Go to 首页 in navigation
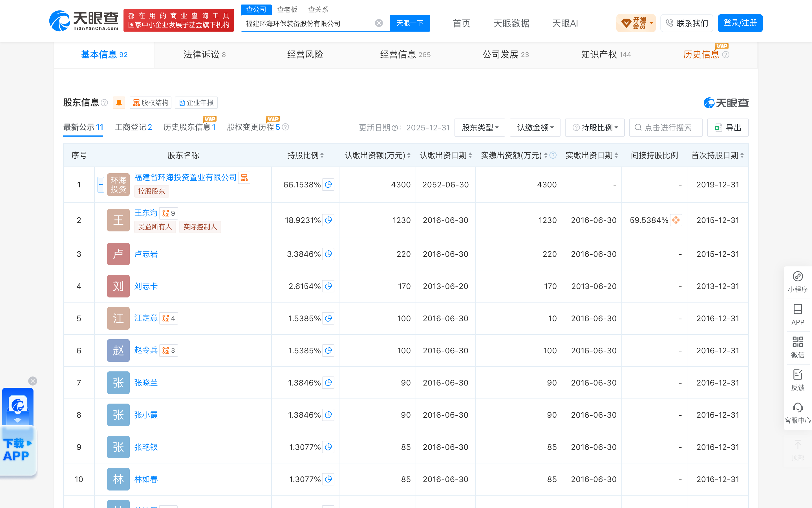This screenshot has height=508, width=812. [462, 23]
